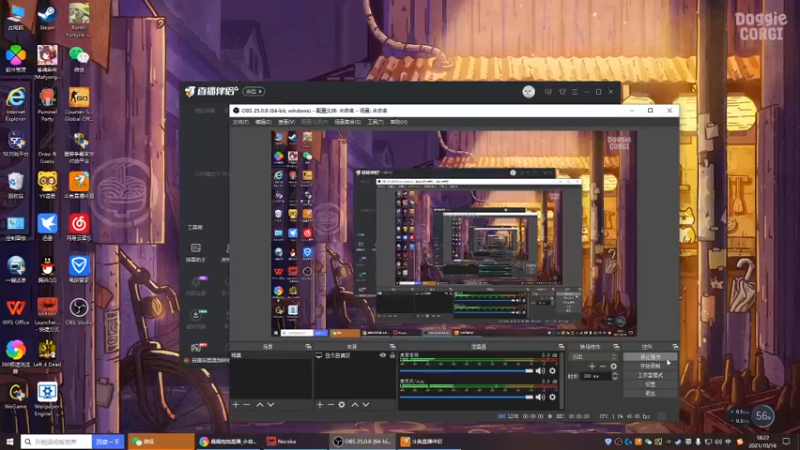Open the notification center on the taskbar
Viewport: 800px width, 450px height.
click(x=786, y=441)
